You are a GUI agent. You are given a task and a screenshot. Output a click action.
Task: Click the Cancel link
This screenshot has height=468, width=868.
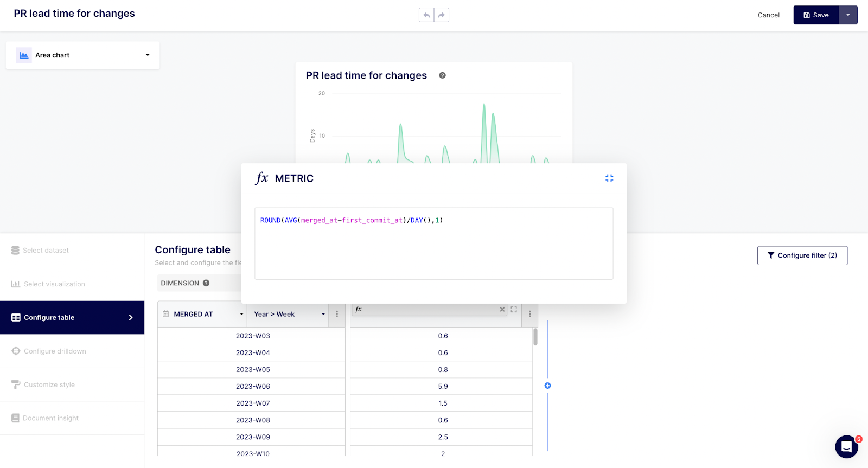coord(768,15)
